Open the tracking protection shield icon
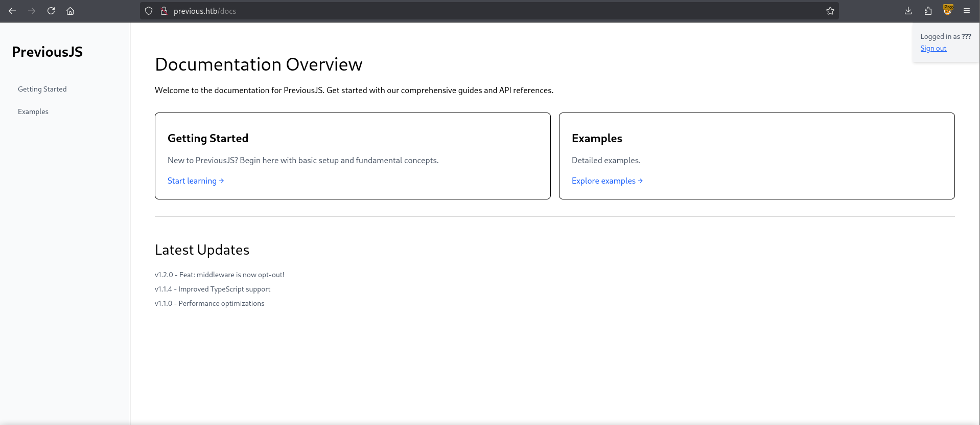980x425 pixels. tap(149, 11)
